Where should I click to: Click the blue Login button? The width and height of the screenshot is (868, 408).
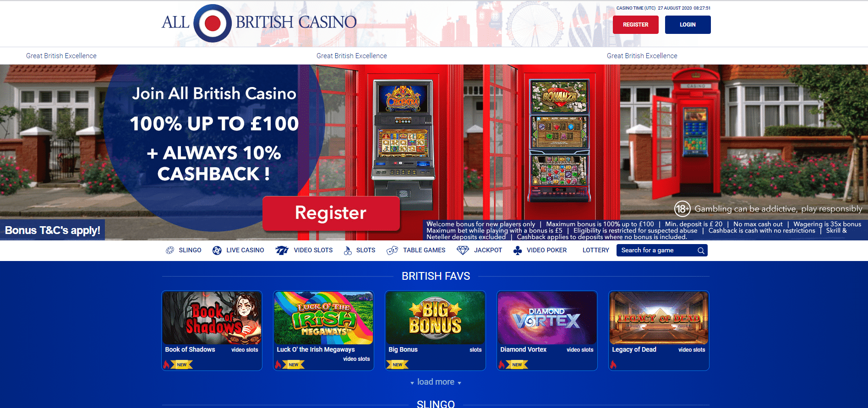pos(688,25)
